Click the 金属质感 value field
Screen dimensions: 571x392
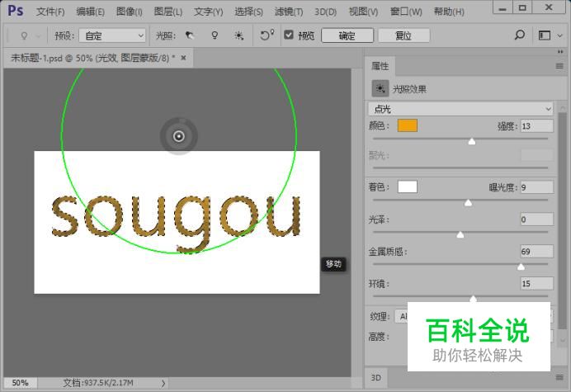tap(537, 252)
